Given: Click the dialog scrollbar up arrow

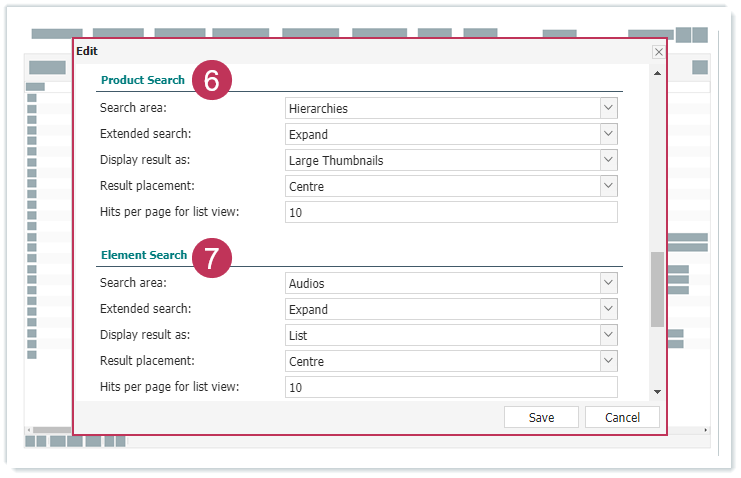Looking at the screenshot, I should 657,73.
